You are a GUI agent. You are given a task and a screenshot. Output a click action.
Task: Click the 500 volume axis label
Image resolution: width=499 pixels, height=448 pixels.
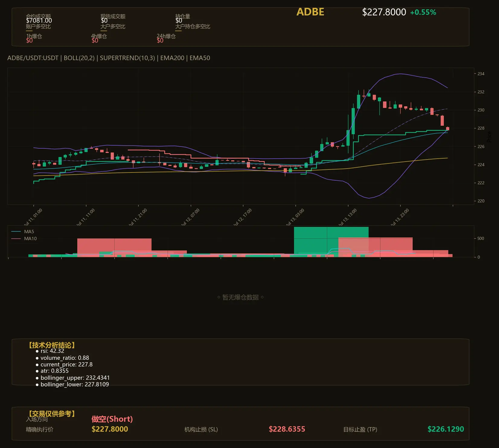pos(481,238)
